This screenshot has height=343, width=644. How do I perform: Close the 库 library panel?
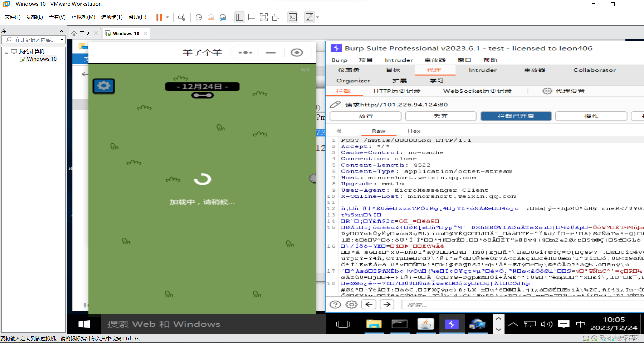[61, 30]
